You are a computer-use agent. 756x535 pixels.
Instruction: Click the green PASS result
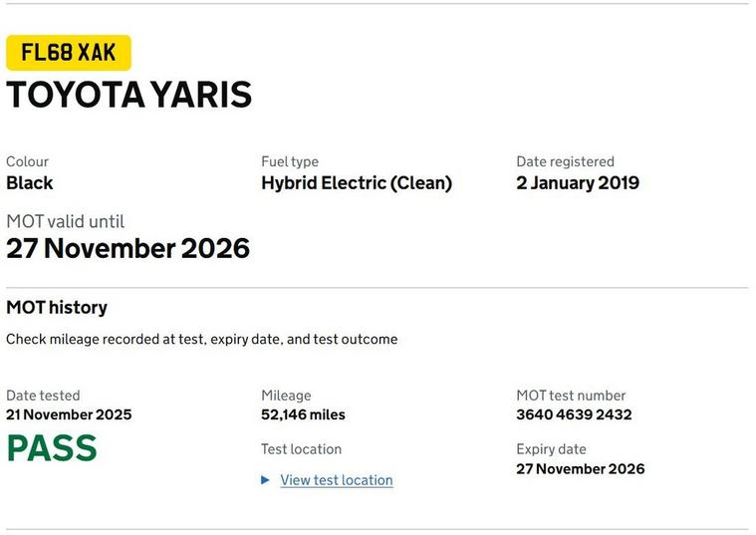point(52,449)
